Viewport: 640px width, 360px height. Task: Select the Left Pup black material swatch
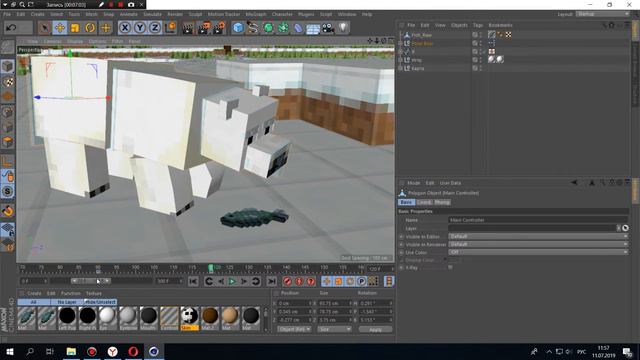point(67,318)
